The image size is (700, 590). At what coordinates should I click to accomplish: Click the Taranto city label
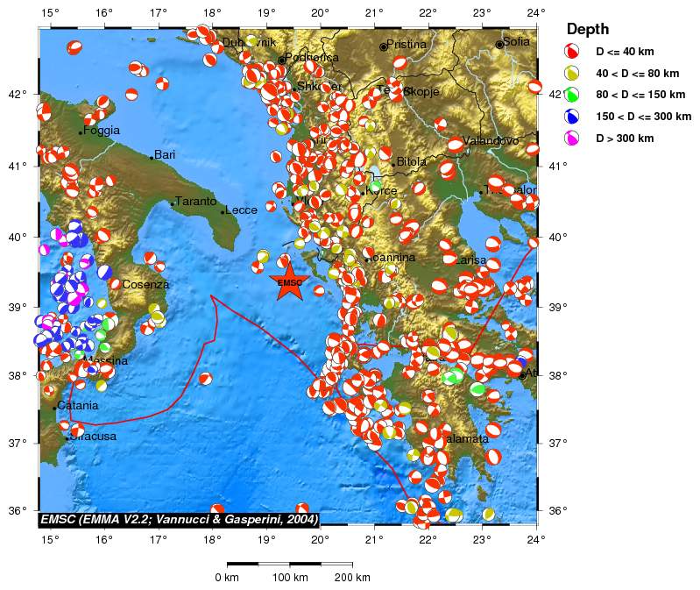tap(195, 202)
